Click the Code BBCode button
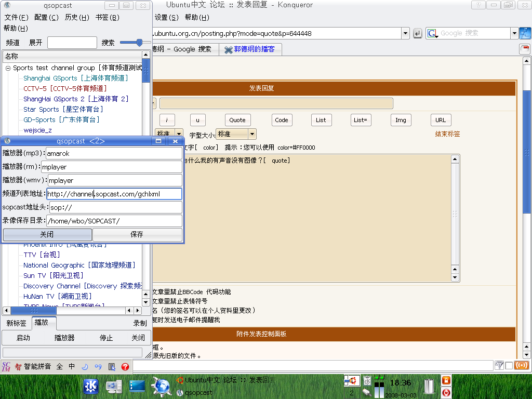This screenshot has width=532, height=399. point(282,120)
